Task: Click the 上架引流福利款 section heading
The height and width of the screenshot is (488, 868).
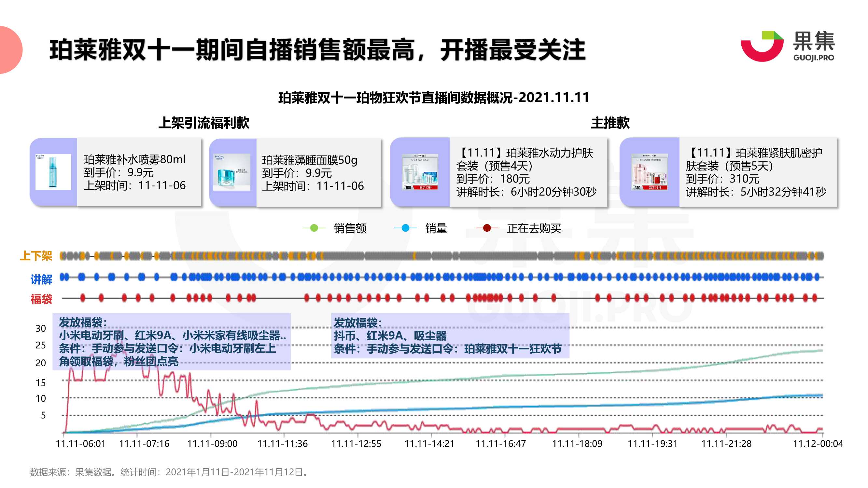Action: (204, 123)
